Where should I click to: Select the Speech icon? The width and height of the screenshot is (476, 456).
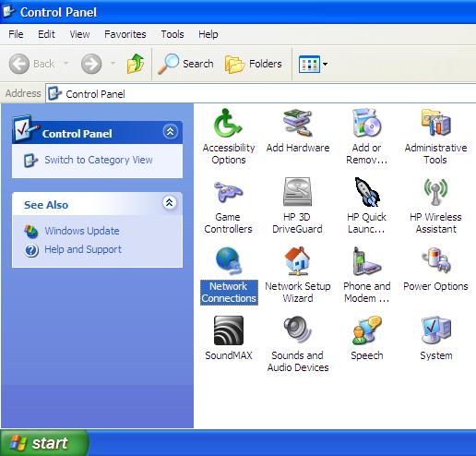[366, 330]
